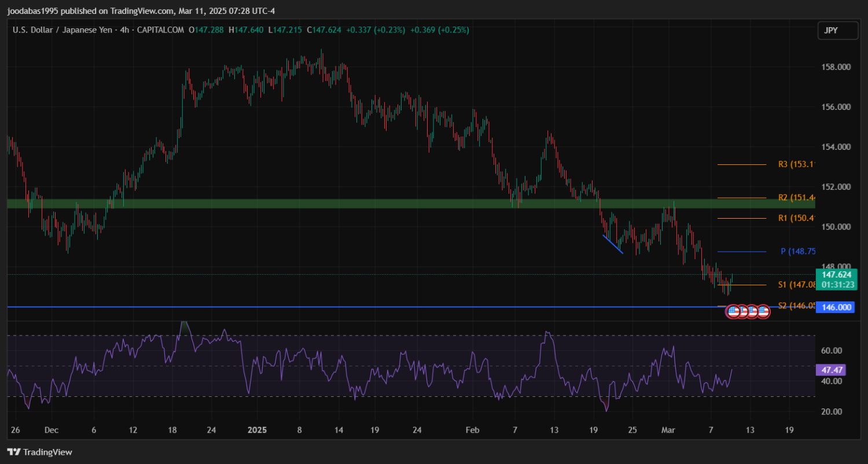This screenshot has height=464, width=868.
Task: Select the blue P pivot point label
Action: coord(797,252)
